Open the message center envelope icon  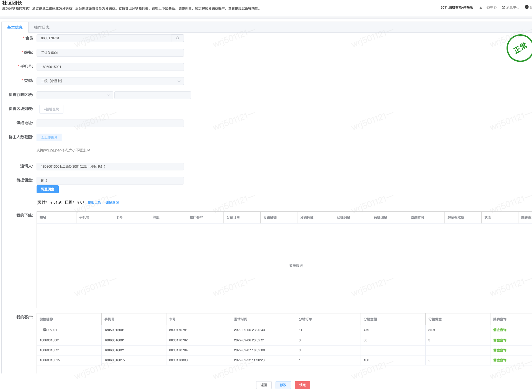(503, 7)
